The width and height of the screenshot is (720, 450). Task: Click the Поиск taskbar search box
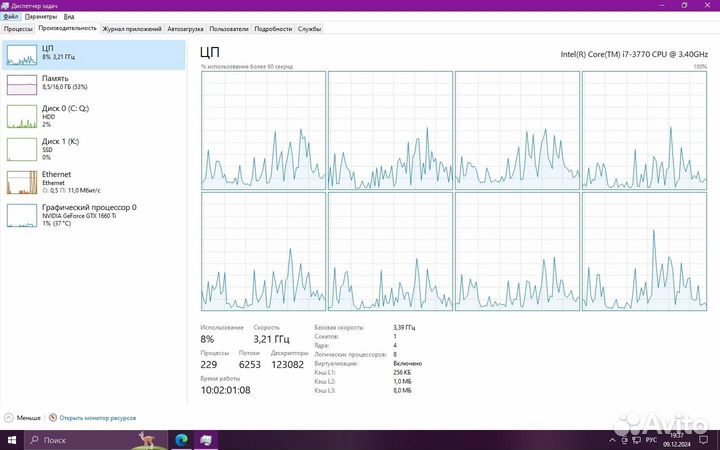pyautogui.click(x=80, y=440)
